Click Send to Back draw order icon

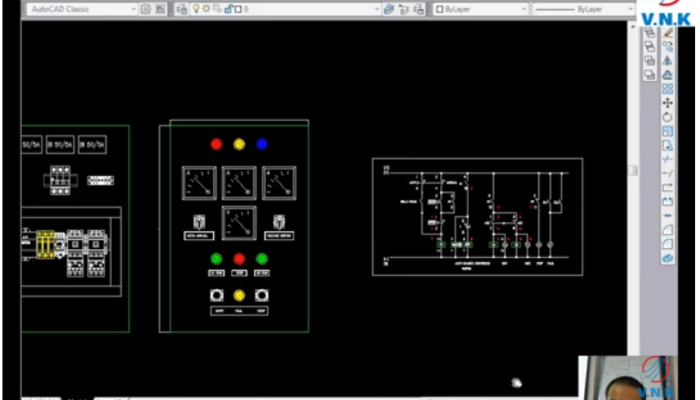click(x=650, y=46)
